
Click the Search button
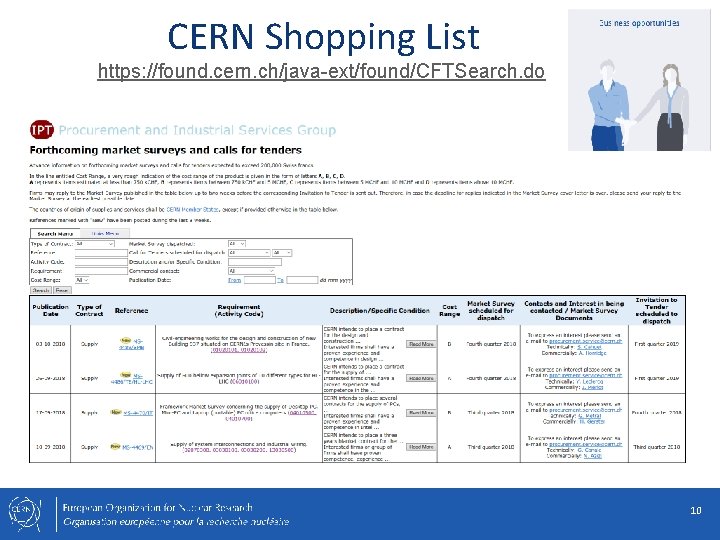point(41,290)
